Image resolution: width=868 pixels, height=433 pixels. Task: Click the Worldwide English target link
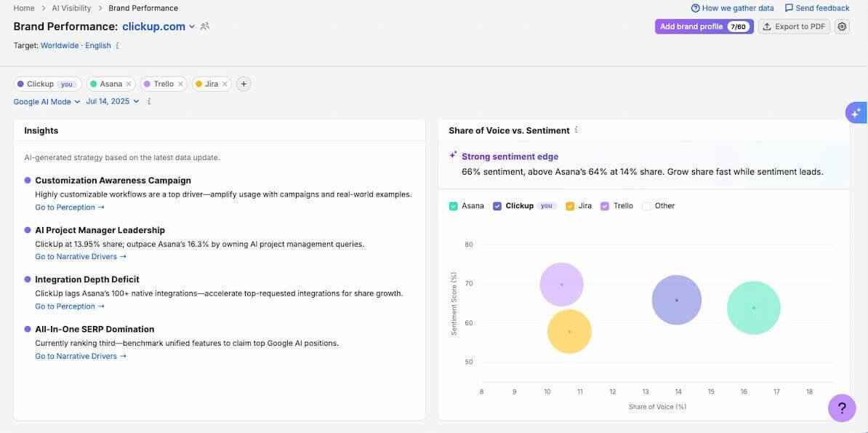coord(76,45)
